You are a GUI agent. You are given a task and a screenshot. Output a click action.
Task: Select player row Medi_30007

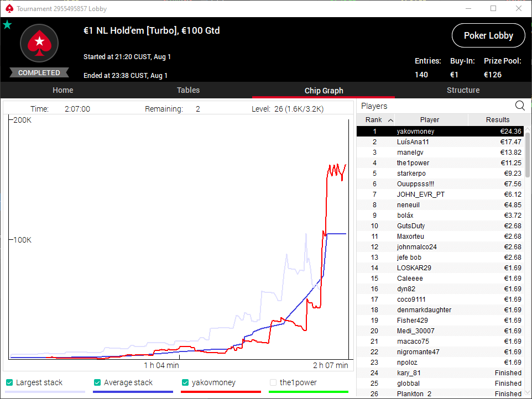click(x=440, y=331)
